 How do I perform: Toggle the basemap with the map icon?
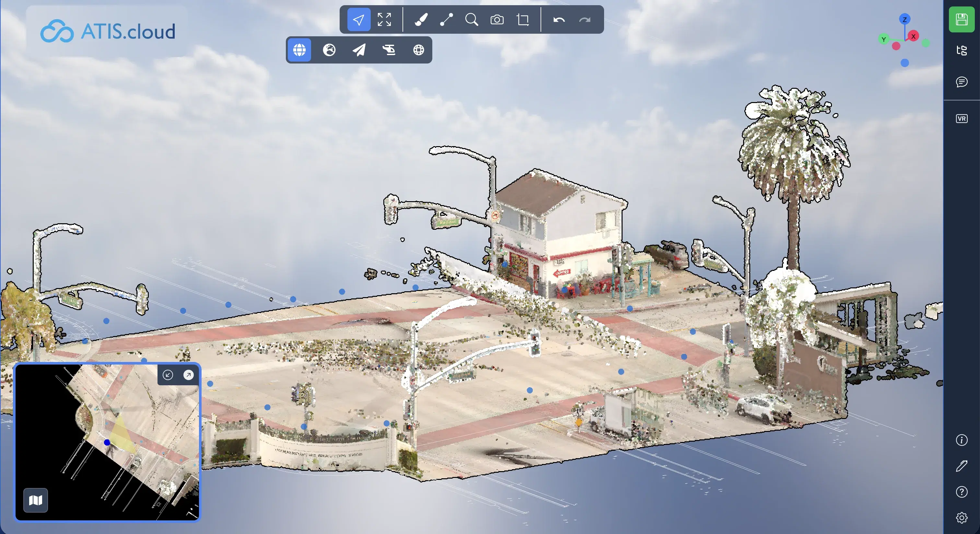pyautogui.click(x=35, y=501)
